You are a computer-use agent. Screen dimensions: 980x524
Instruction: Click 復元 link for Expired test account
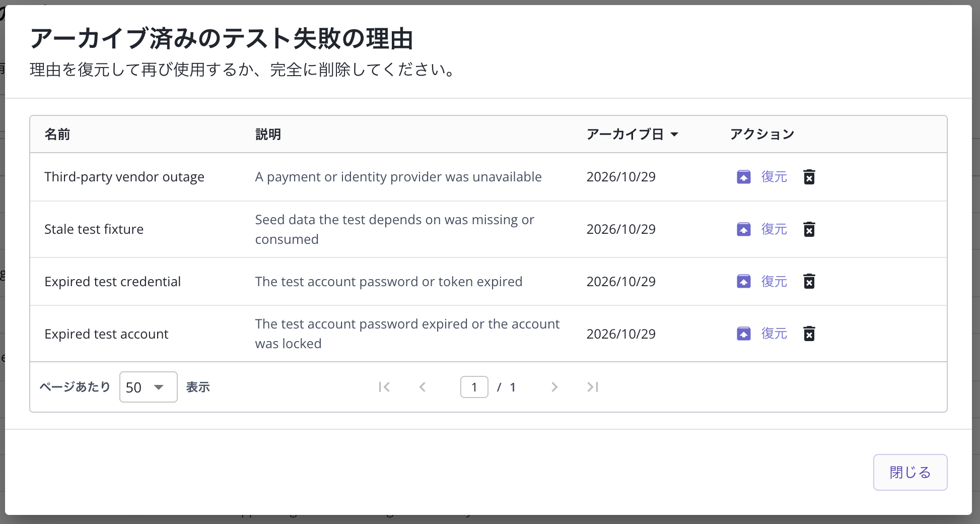[774, 334]
